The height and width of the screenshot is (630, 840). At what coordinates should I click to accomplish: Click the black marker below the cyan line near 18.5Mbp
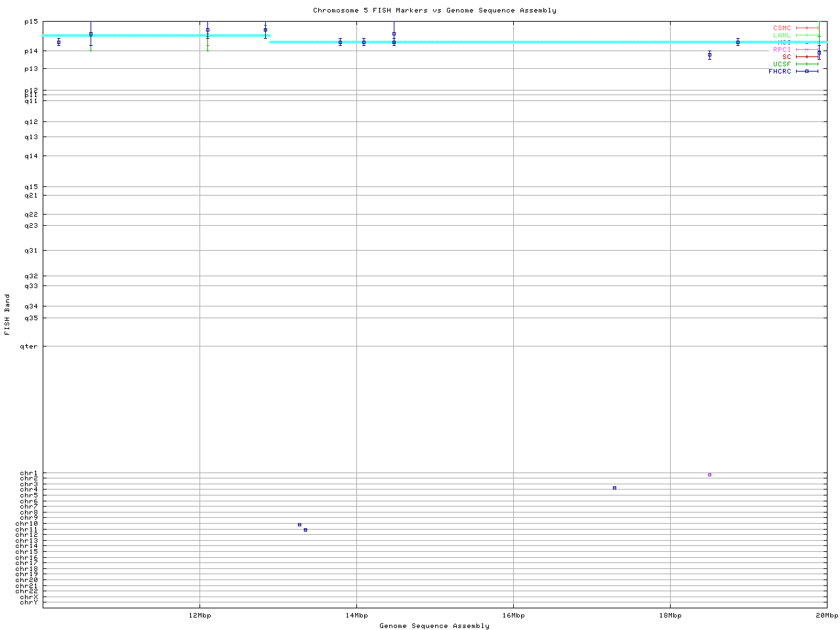[709, 55]
